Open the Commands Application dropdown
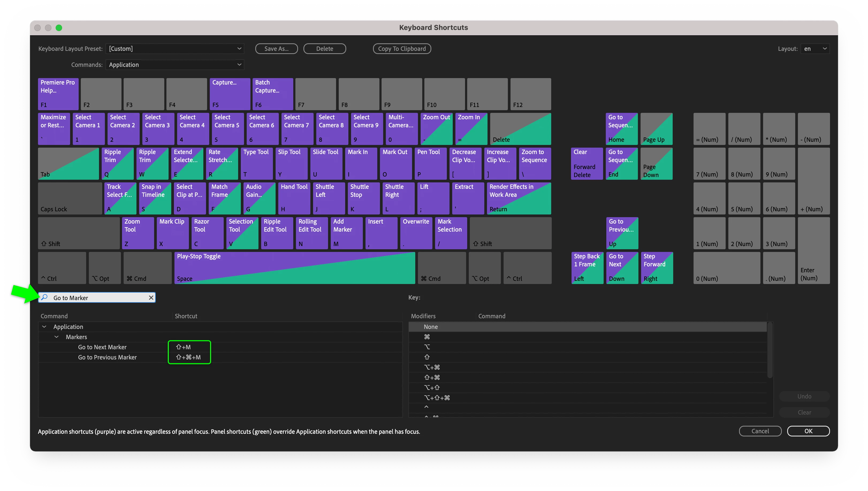Viewport: 868px width, 491px height. 175,65
